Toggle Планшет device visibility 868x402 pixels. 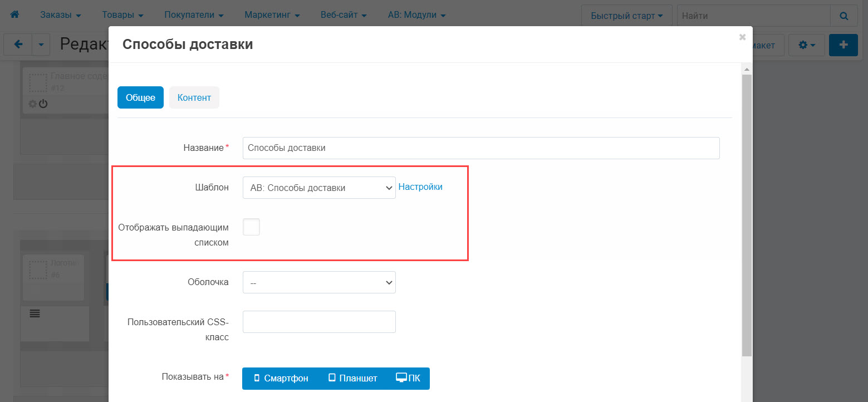[x=352, y=378]
